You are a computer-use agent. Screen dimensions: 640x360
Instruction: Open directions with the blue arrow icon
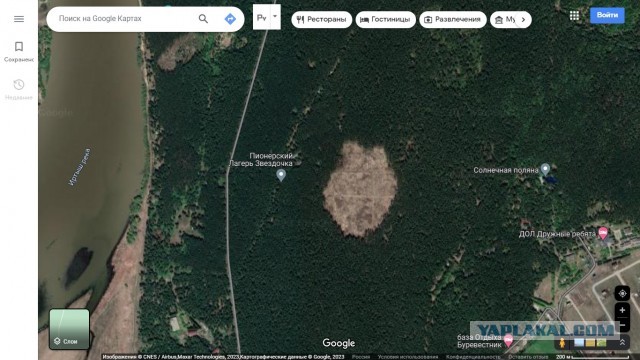pyautogui.click(x=230, y=19)
